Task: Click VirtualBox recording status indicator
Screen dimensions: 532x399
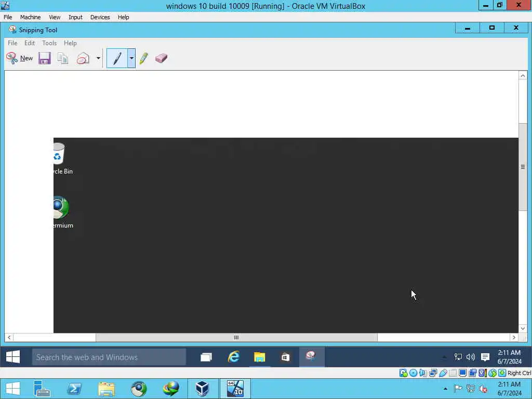Action: (472, 373)
